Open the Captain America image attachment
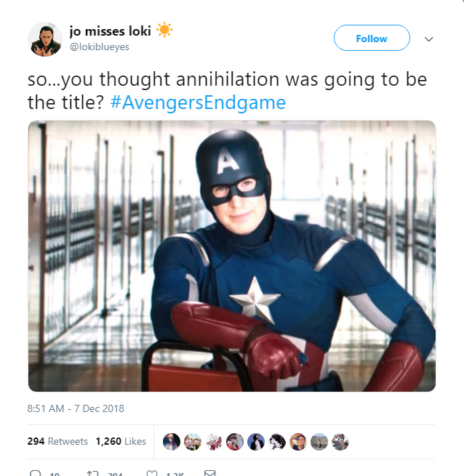The width and height of the screenshot is (464, 476). tap(232, 256)
